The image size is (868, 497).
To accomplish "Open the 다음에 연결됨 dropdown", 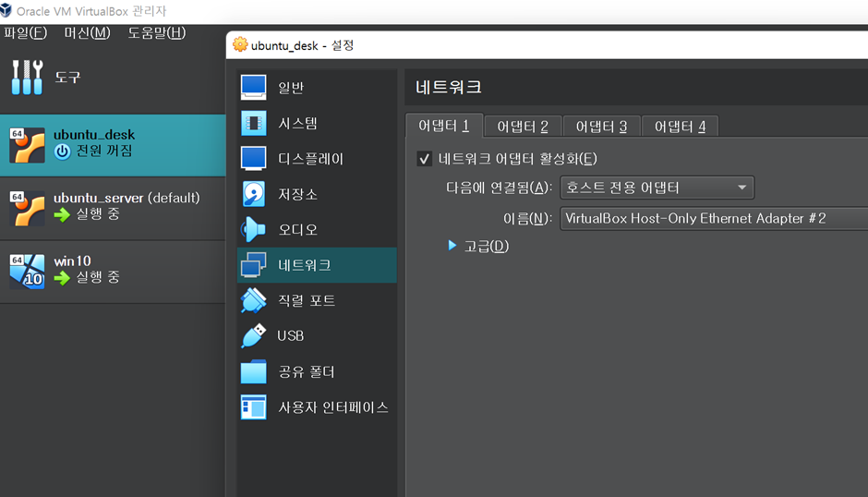I will click(657, 188).
